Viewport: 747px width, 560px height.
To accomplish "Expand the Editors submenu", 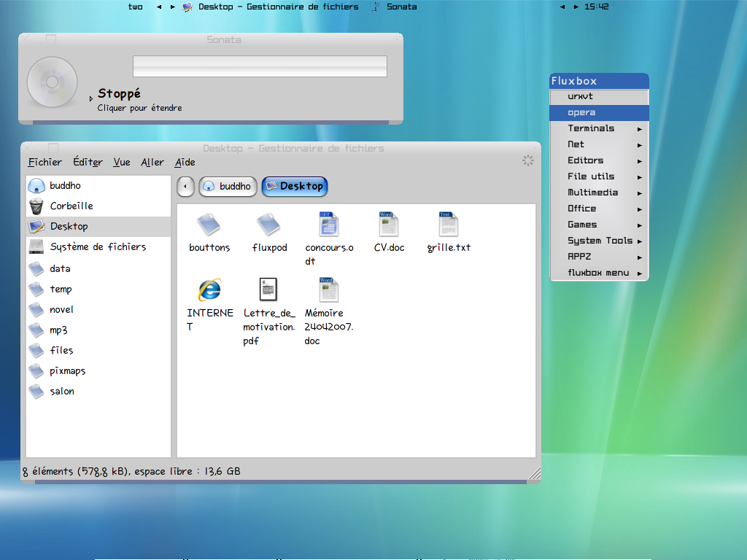I will 640,161.
